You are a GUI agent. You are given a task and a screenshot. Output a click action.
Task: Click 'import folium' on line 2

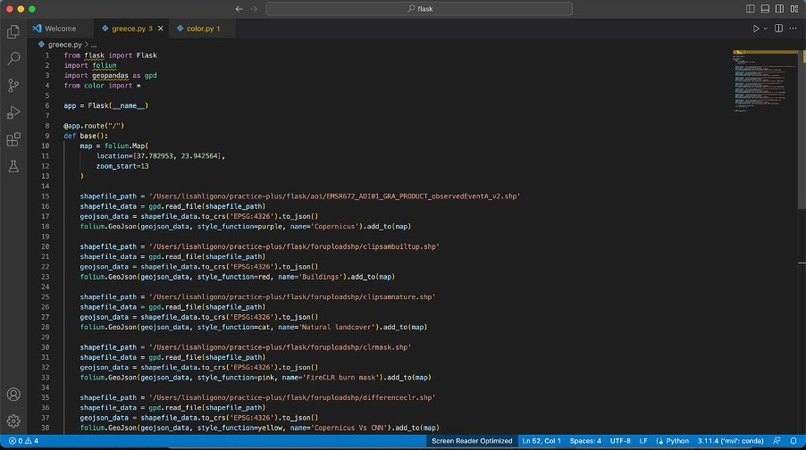point(90,66)
